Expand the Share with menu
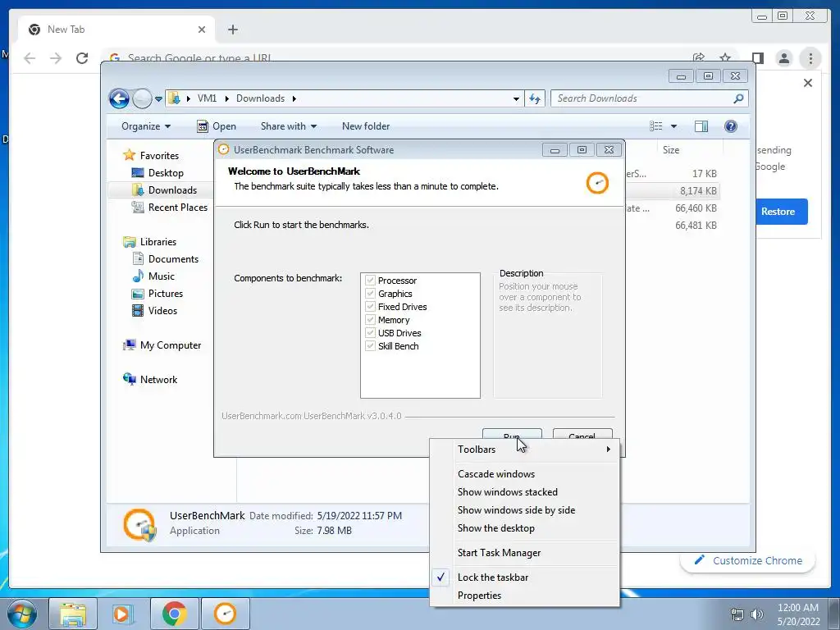This screenshot has width=840, height=630. 289,126
